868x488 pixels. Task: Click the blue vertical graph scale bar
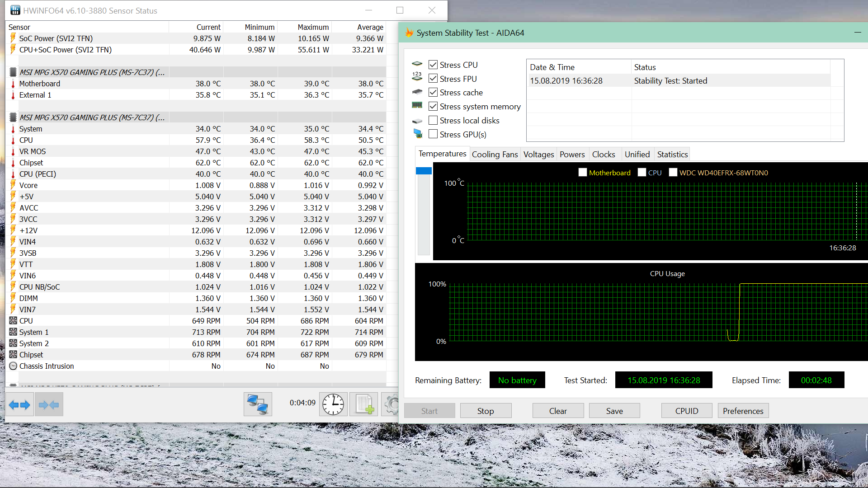pyautogui.click(x=424, y=171)
